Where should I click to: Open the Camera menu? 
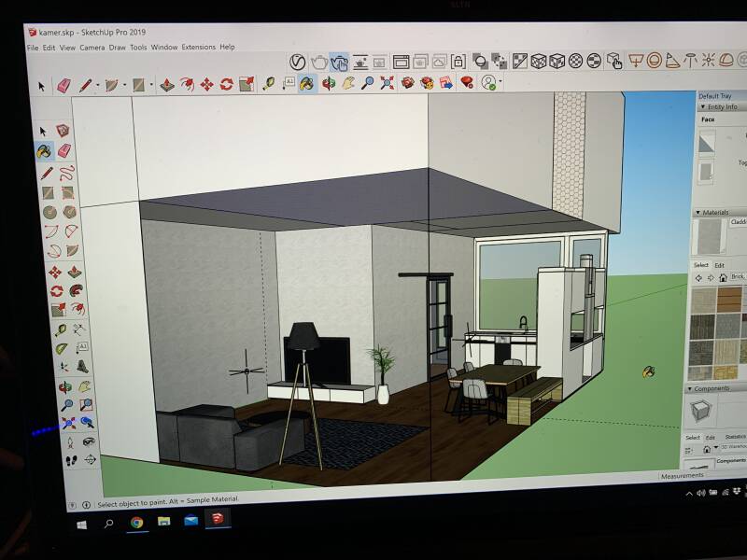92,48
